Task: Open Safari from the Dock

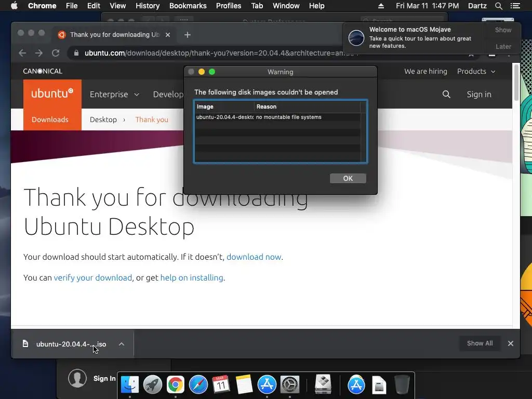Action: [198, 384]
